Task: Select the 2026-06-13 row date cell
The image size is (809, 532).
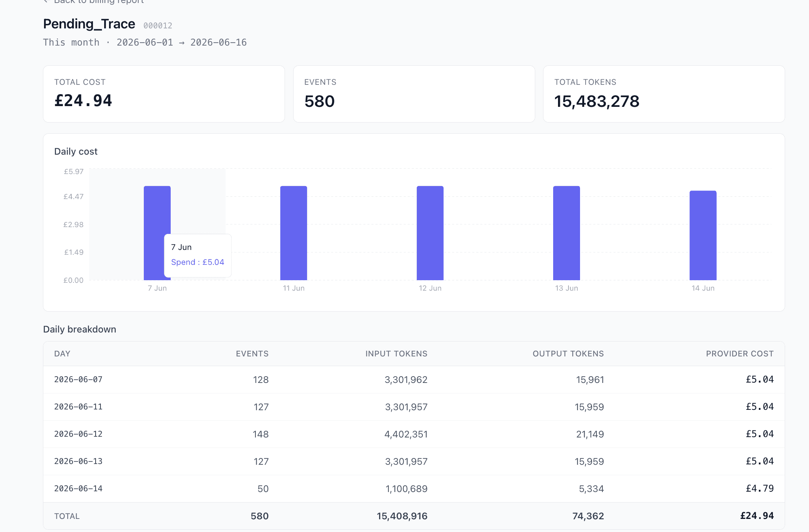Action: point(78,461)
